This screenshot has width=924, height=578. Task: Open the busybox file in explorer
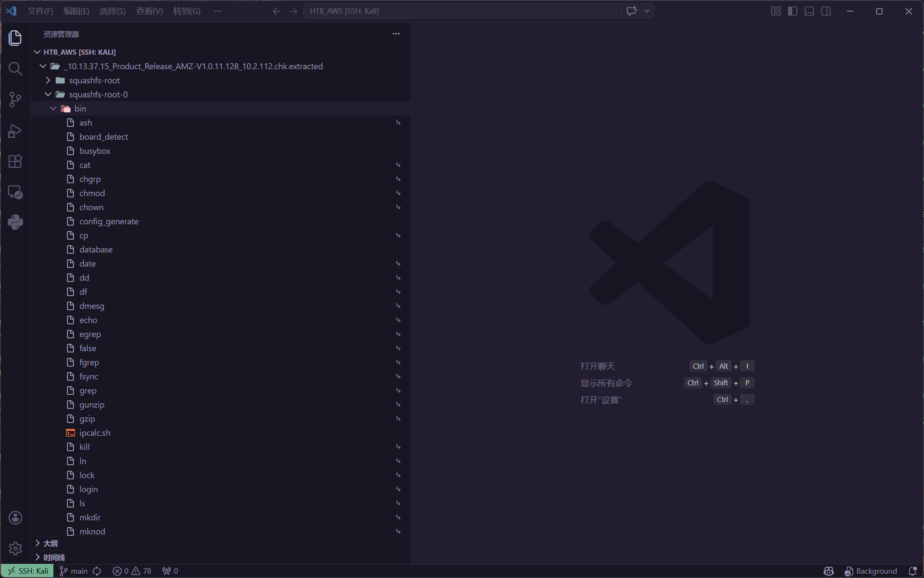[95, 151]
